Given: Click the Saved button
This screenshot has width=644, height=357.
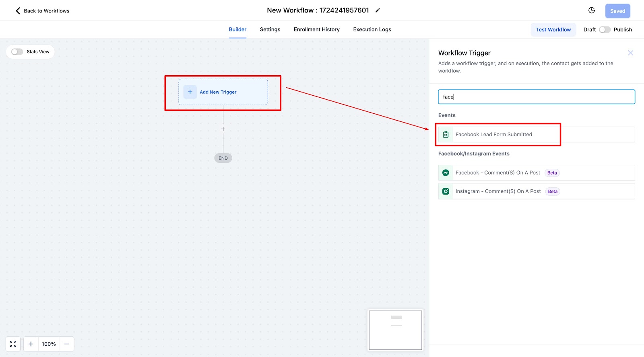Looking at the screenshot, I should click(617, 11).
